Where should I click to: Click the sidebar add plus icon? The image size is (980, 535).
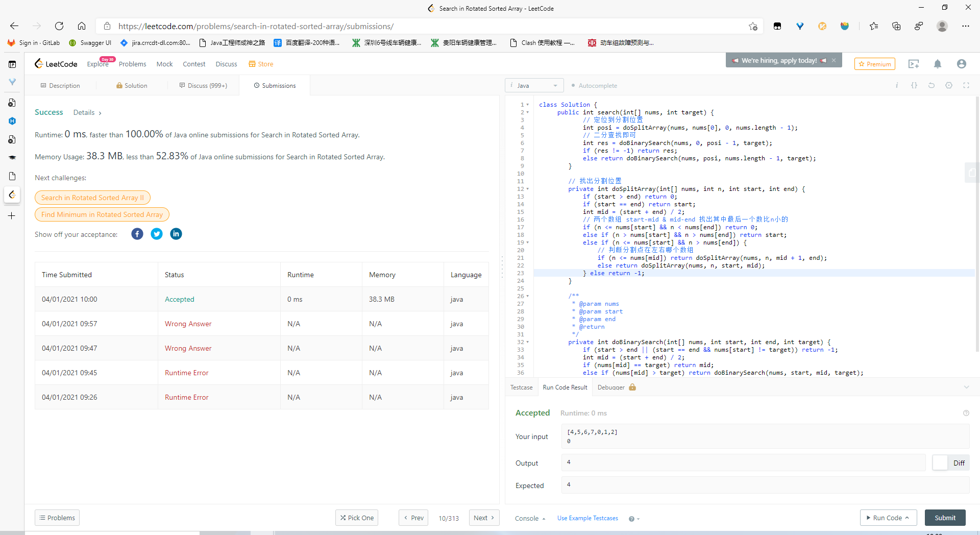click(12, 216)
